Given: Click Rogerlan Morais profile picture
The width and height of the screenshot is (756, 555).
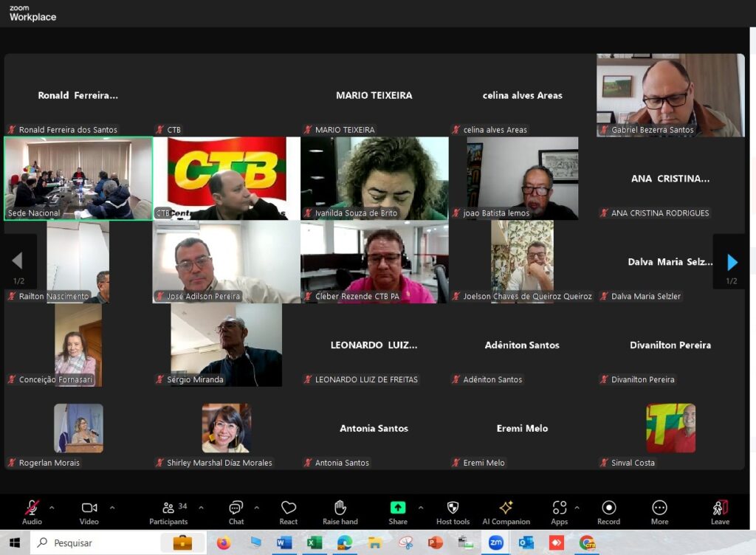Looking at the screenshot, I should coord(78,428).
